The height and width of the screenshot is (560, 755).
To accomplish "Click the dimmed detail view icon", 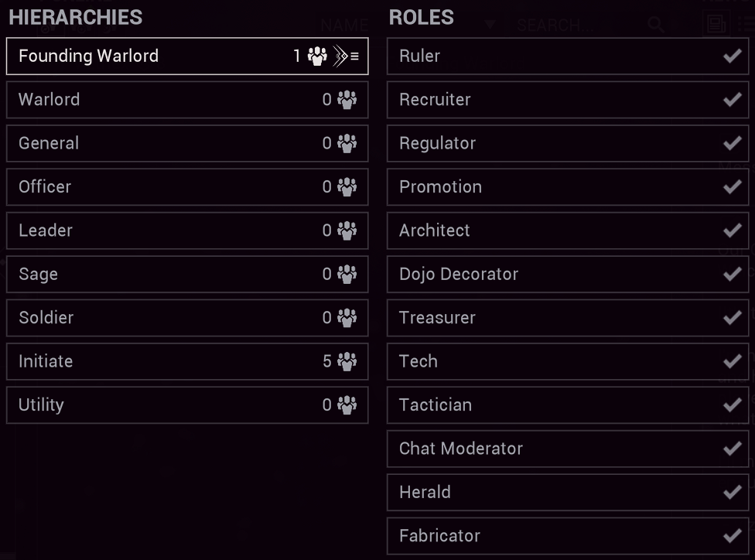I will pyautogui.click(x=716, y=25).
